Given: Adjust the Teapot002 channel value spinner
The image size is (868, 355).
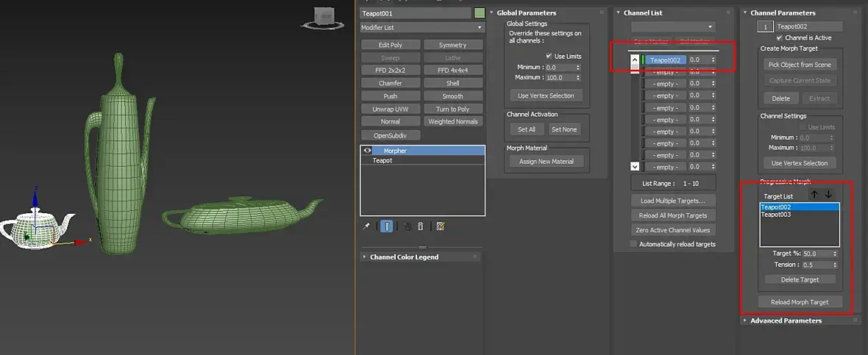Looking at the screenshot, I should click(713, 60).
